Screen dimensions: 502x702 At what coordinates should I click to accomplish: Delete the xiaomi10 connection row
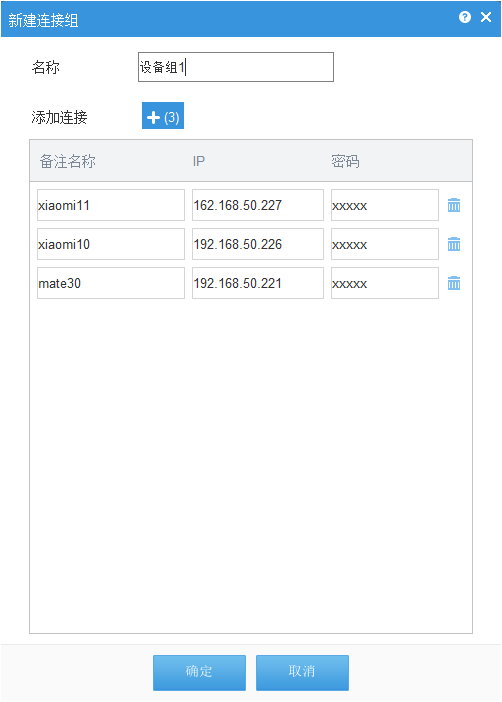point(454,244)
